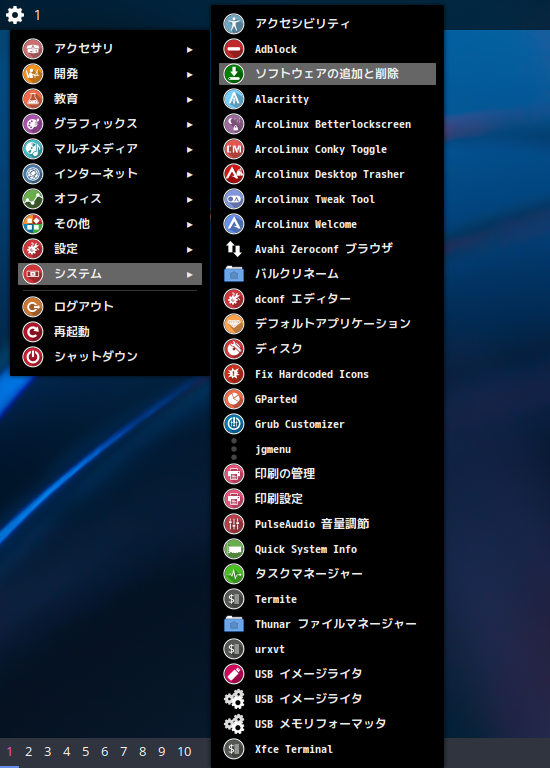Click the グラフィックス palette icon
This screenshot has height=768, width=550.
(33, 124)
